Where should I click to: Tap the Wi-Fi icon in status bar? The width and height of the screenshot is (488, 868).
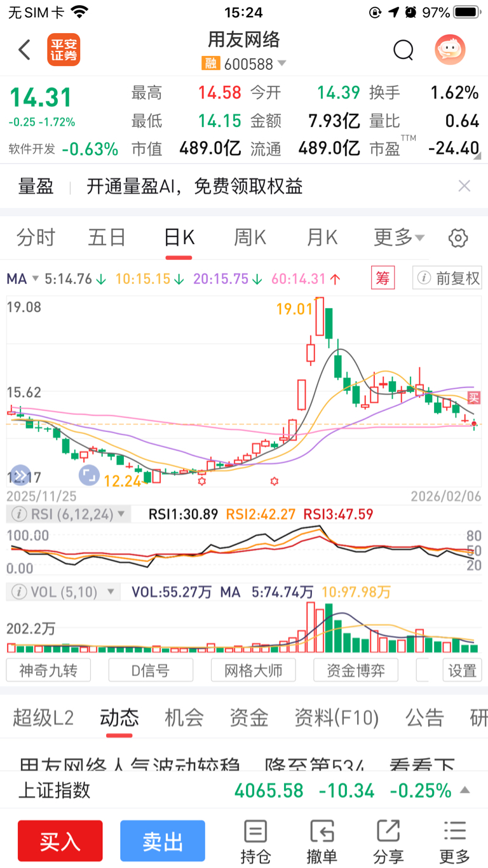[79, 11]
